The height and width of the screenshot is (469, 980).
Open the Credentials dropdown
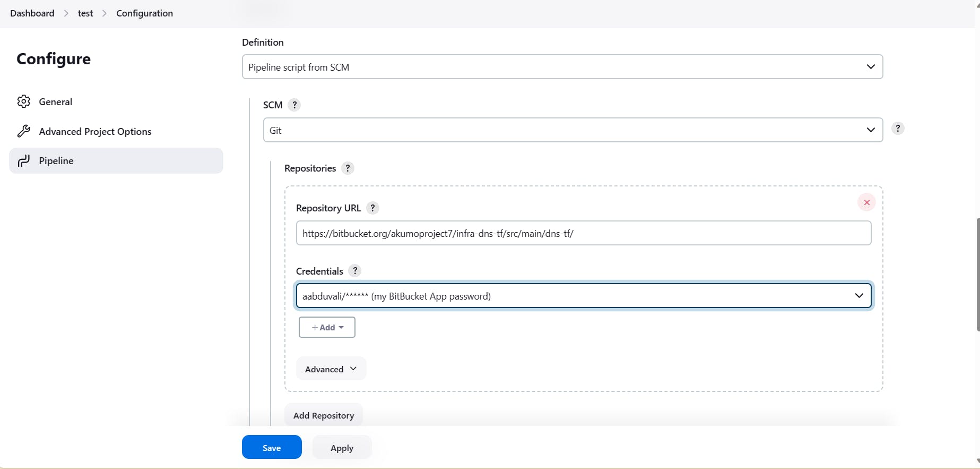tap(584, 296)
